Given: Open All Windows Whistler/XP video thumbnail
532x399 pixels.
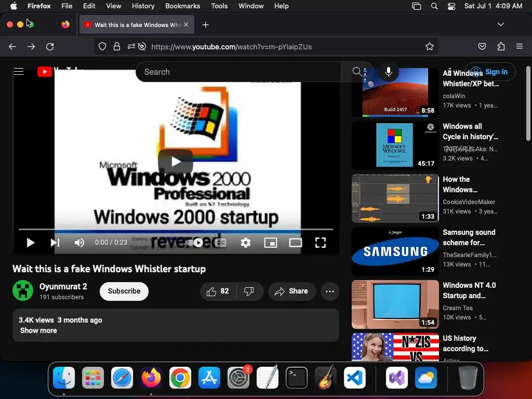Looking at the screenshot, I should click(x=395, y=92).
